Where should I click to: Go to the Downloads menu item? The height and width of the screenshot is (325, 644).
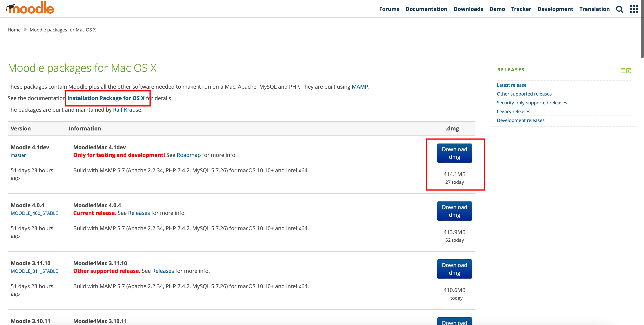click(468, 9)
